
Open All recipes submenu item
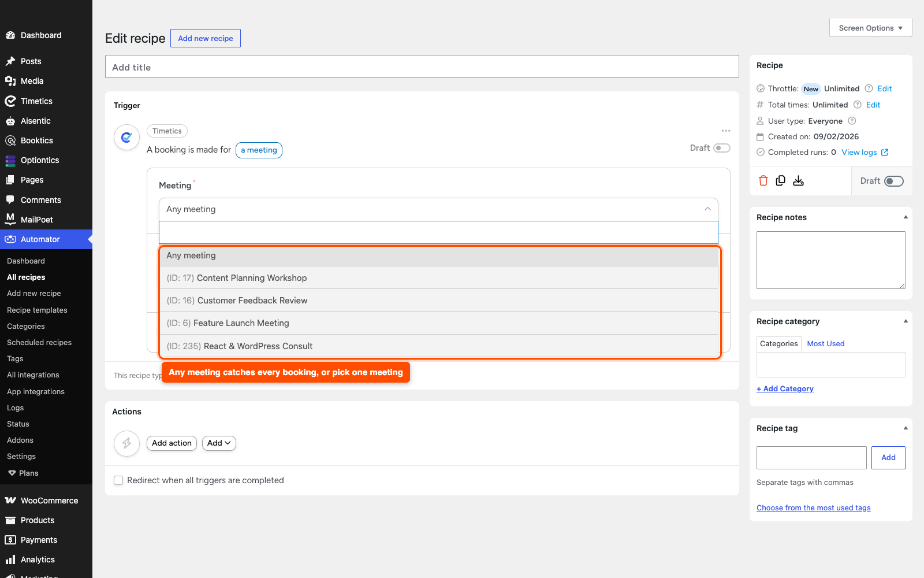(x=26, y=277)
